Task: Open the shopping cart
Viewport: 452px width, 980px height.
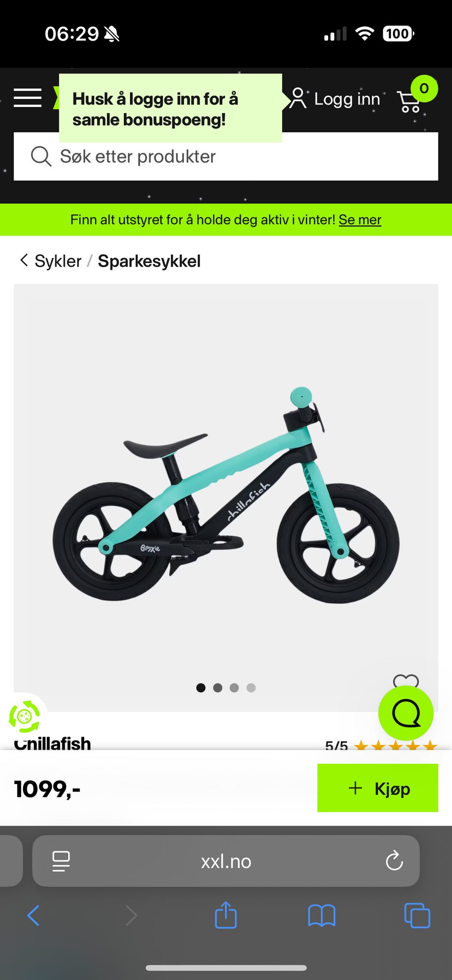Action: 409,101
